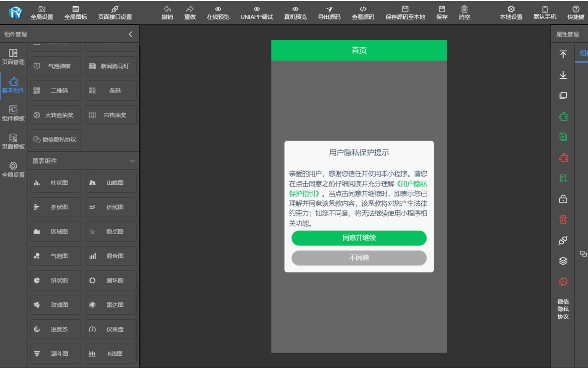Screen dimensions: 588x368
Task: Collapse the 图表组件 section
Action: tap(132, 161)
